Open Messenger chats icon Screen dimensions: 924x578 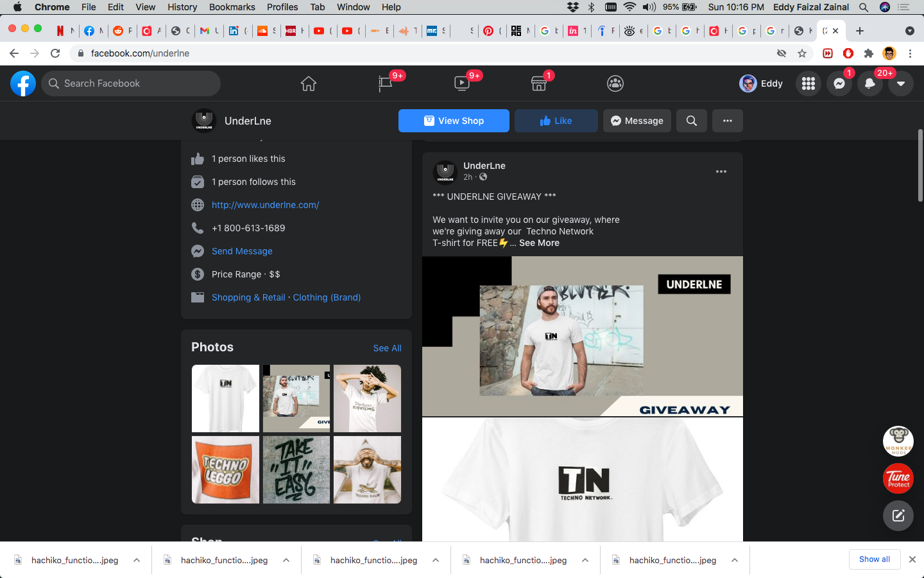pos(839,83)
